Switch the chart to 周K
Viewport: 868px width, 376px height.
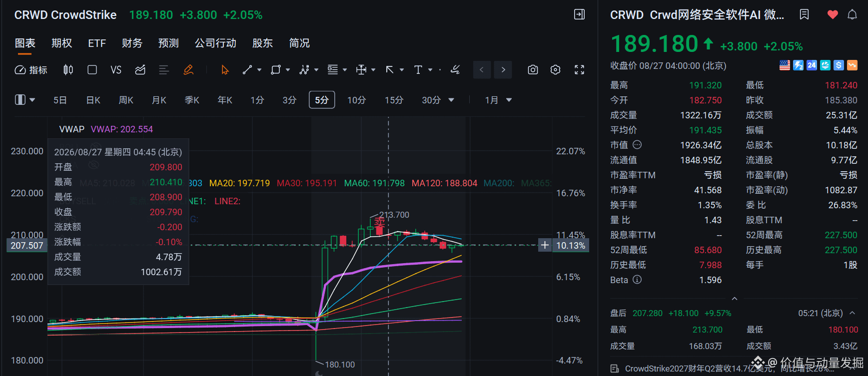(x=126, y=100)
